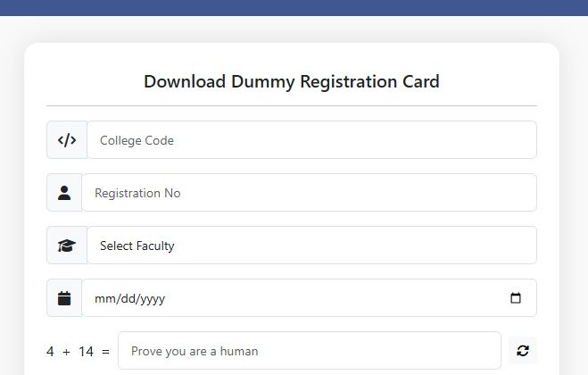
Task: Click the plus sign in the captcha
Action: (x=66, y=351)
